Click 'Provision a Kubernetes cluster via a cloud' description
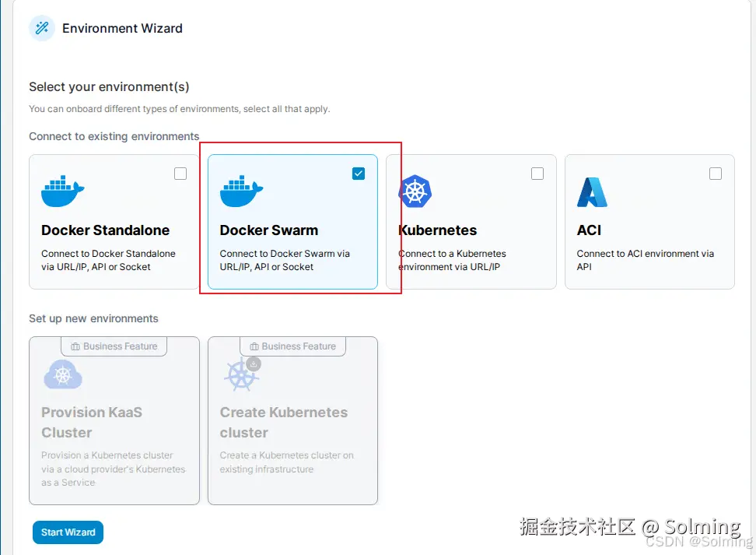The width and height of the screenshot is (756, 555). [x=114, y=469]
